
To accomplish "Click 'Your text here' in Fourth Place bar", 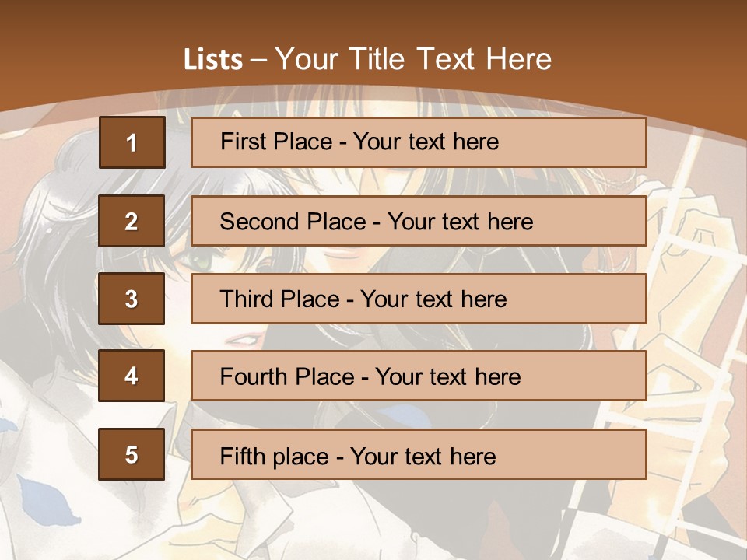I will pos(448,376).
